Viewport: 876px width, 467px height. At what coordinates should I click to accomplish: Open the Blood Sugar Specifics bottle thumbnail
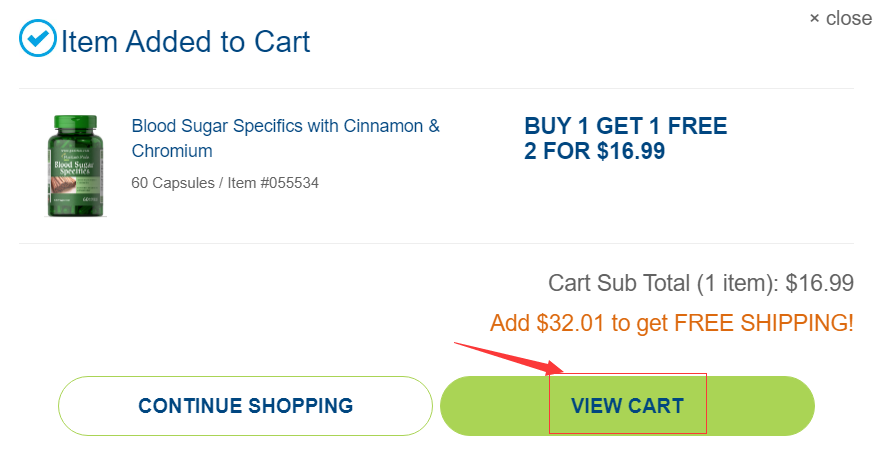(x=76, y=166)
